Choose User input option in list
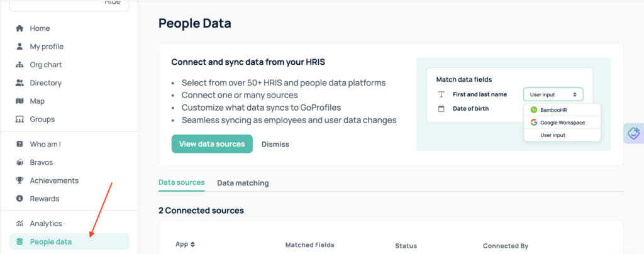This screenshot has width=644, height=254. click(562, 135)
